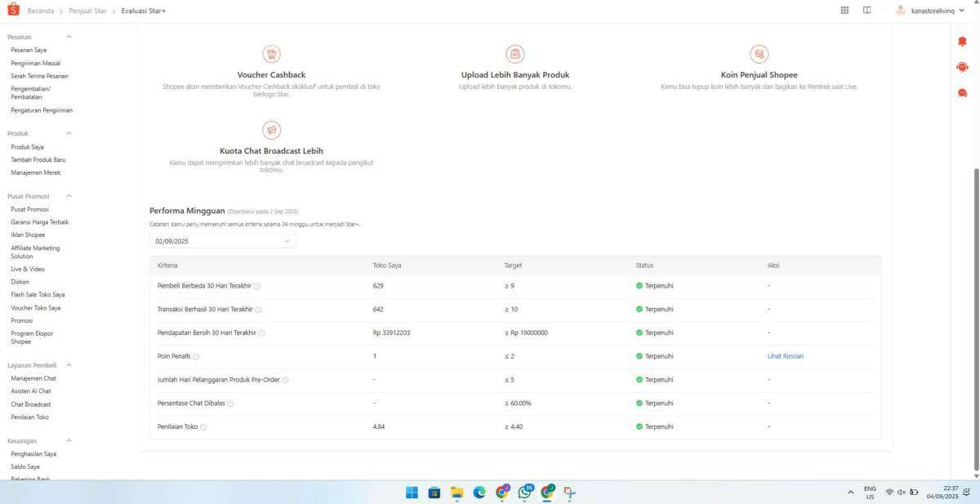Click info icon beside Penilaian Toko
The height and width of the screenshot is (504, 980).
pos(203,426)
